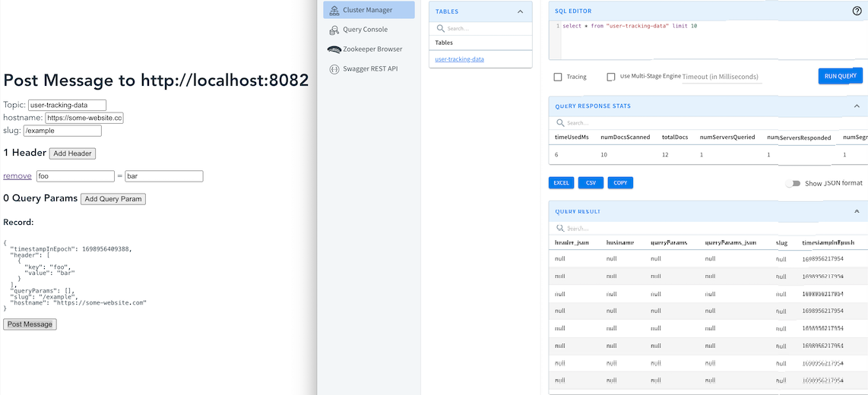Click the Zookeeper Browser icon
Viewport: 868px width, 395px height.
[334, 49]
